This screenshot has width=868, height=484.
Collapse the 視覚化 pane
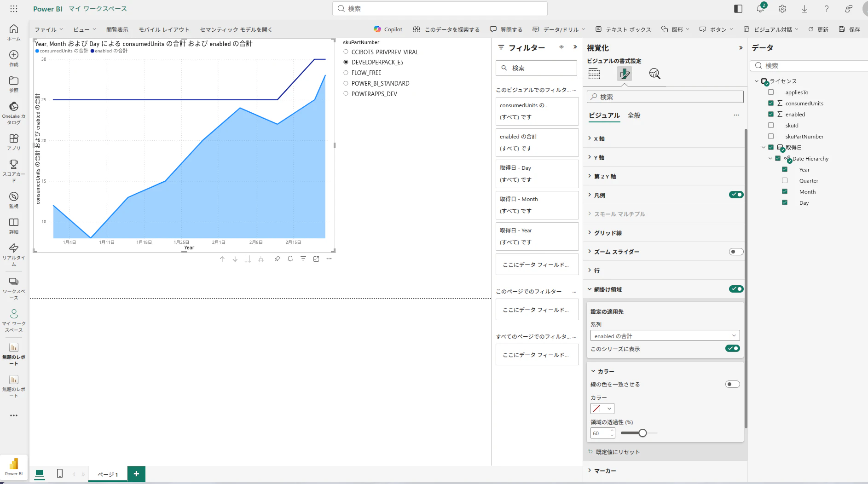click(x=741, y=48)
